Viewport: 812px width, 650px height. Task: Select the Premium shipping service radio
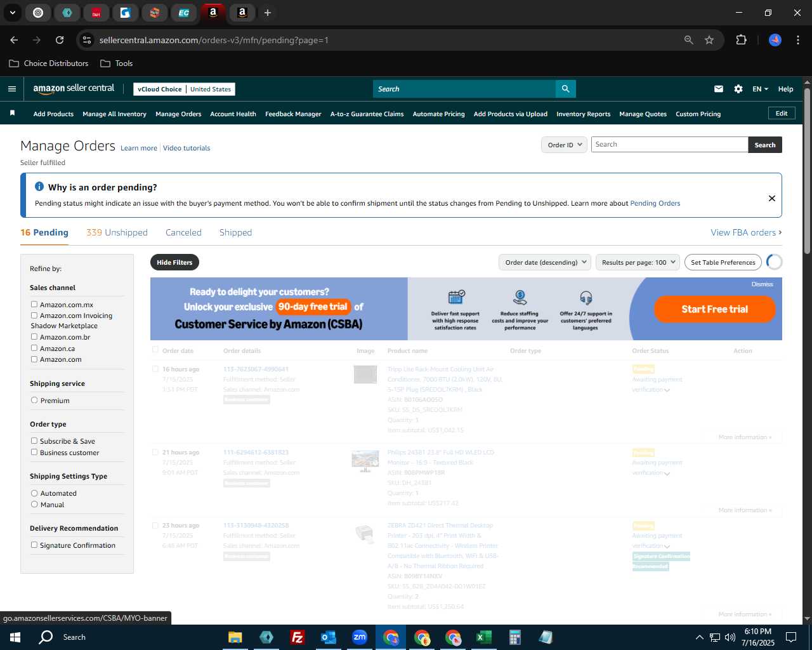point(34,401)
